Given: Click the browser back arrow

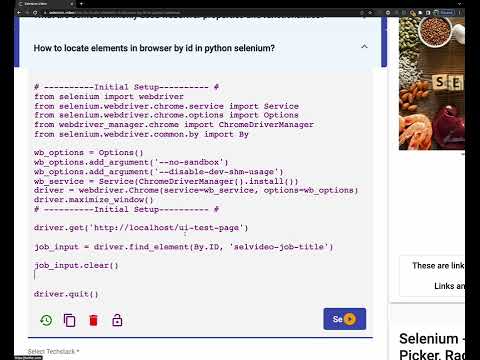Looking at the screenshot, I should (x=19, y=12).
